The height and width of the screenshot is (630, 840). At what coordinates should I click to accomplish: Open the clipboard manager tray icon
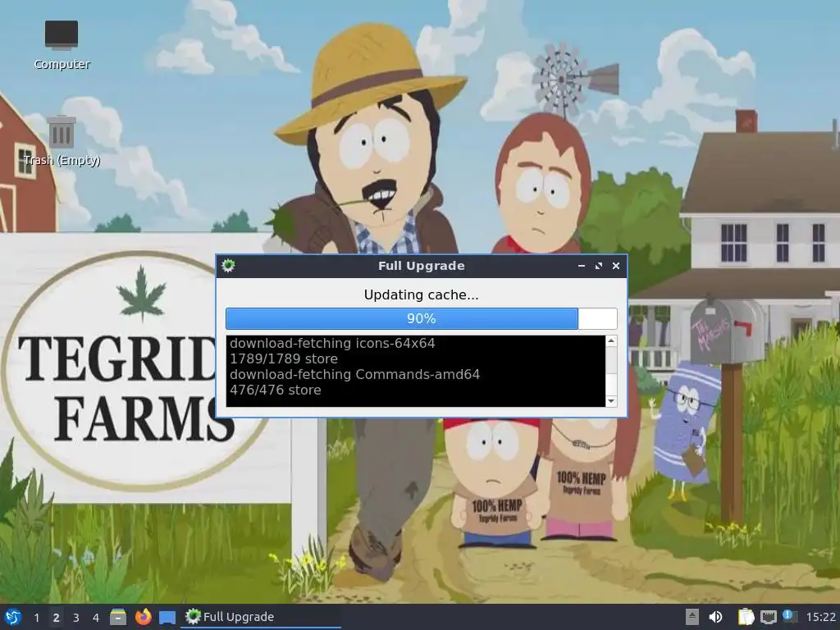click(x=746, y=617)
